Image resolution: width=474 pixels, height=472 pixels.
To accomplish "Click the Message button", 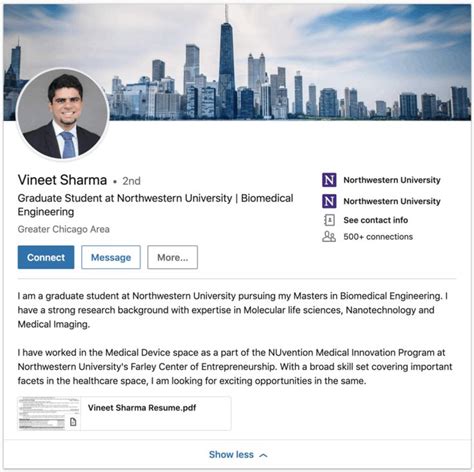I will coord(111,257).
